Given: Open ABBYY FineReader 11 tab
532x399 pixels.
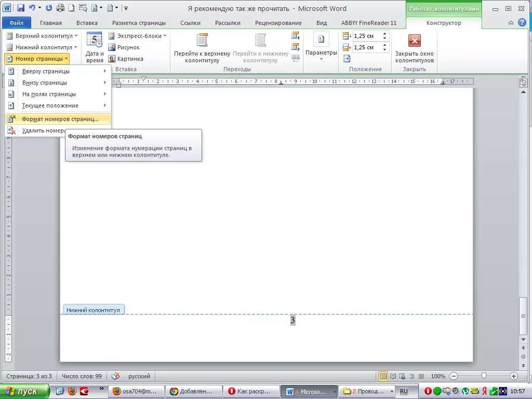Looking at the screenshot, I should click(x=369, y=23).
